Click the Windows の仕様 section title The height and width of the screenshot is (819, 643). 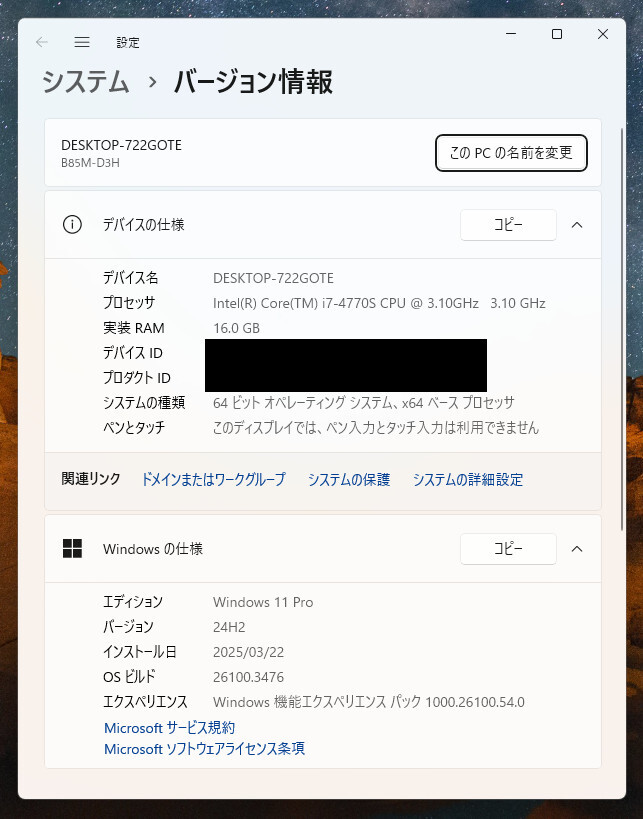click(x=153, y=549)
